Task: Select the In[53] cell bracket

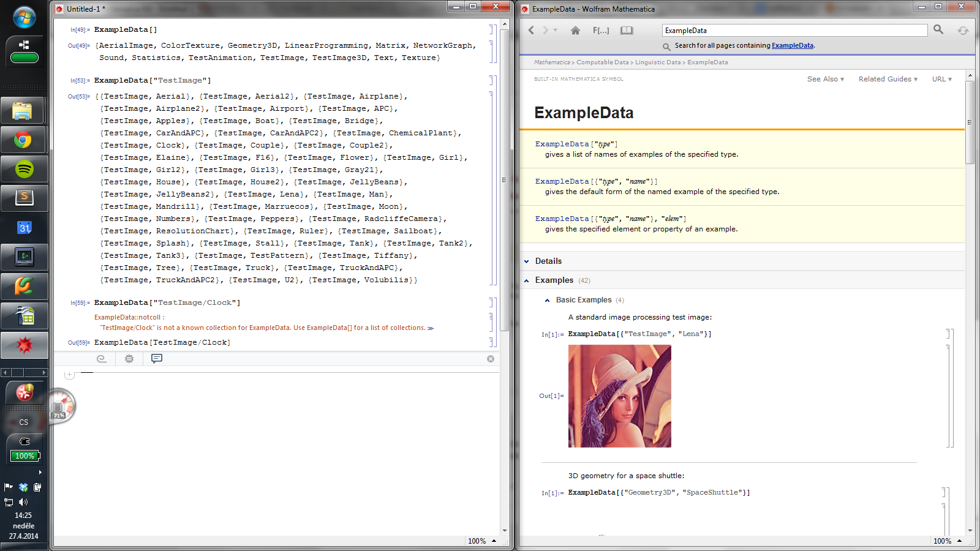Action: coord(492,80)
